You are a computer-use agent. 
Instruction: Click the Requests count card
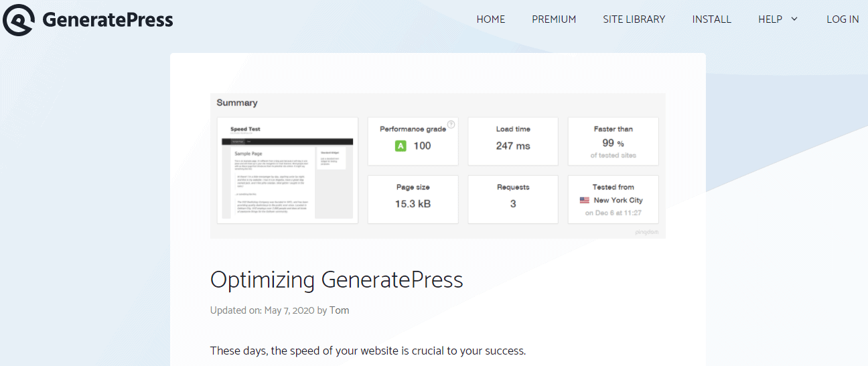(512, 199)
